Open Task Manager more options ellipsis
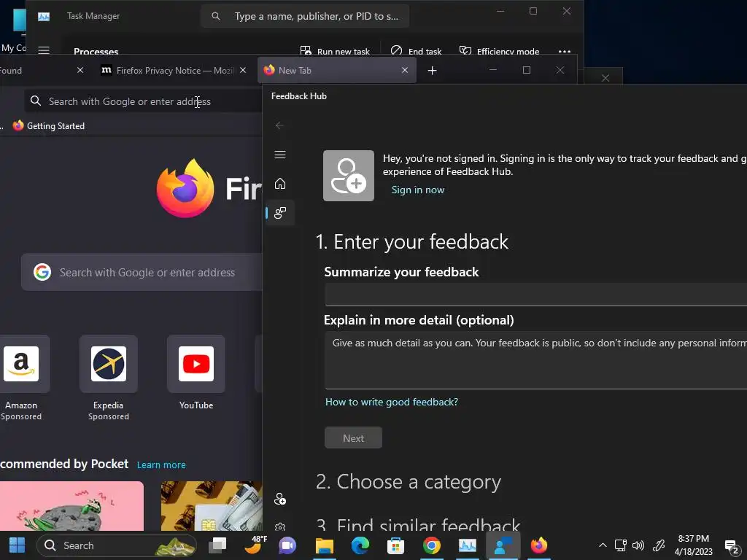747x560 pixels. pyautogui.click(x=565, y=51)
